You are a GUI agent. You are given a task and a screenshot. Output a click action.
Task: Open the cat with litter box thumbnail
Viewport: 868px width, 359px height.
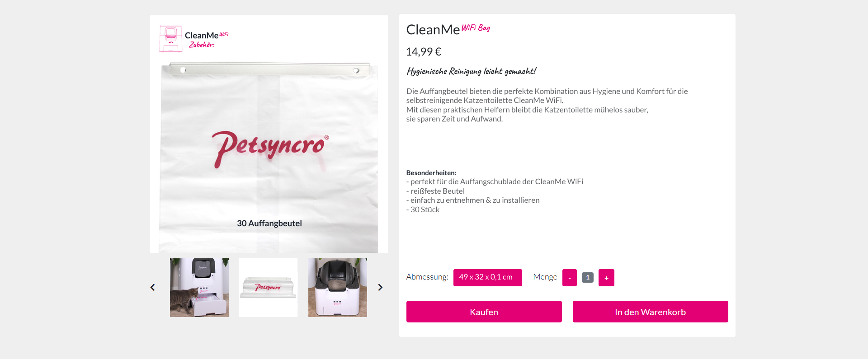(199, 288)
